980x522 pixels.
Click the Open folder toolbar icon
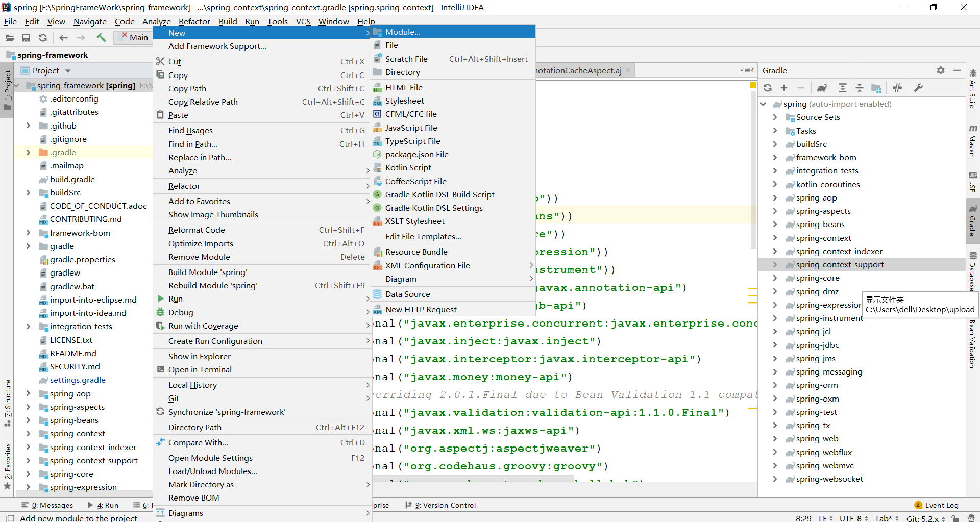10,37
